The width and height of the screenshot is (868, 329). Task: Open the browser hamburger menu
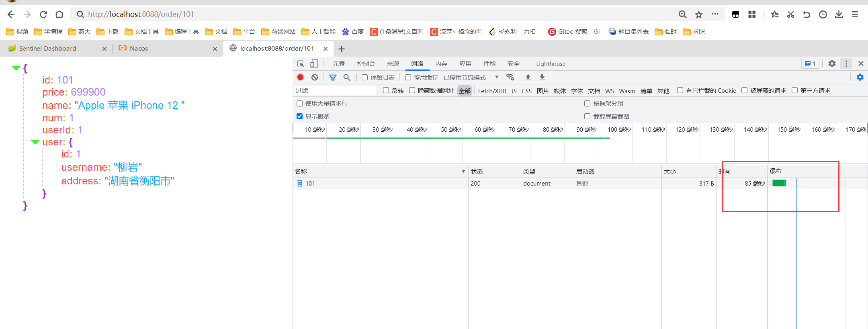[855, 14]
